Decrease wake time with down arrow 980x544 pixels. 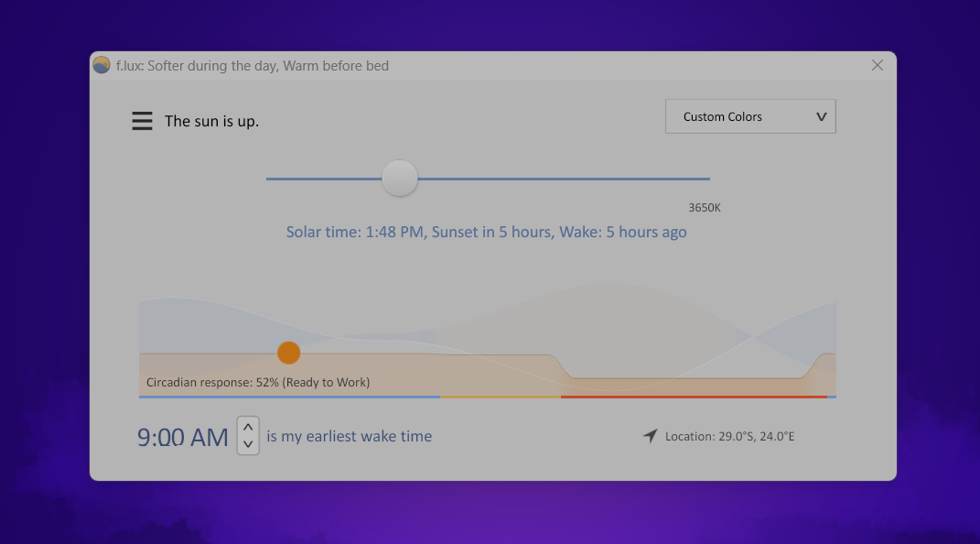click(x=248, y=444)
